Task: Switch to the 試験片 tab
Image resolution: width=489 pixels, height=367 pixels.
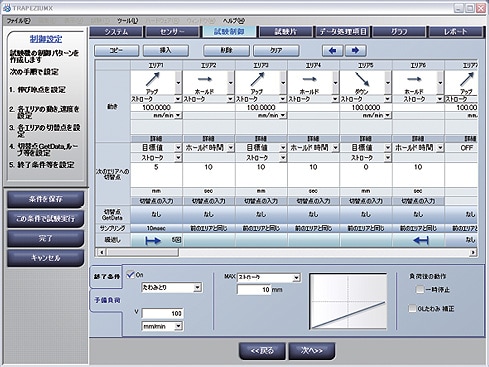Action: click(x=285, y=32)
